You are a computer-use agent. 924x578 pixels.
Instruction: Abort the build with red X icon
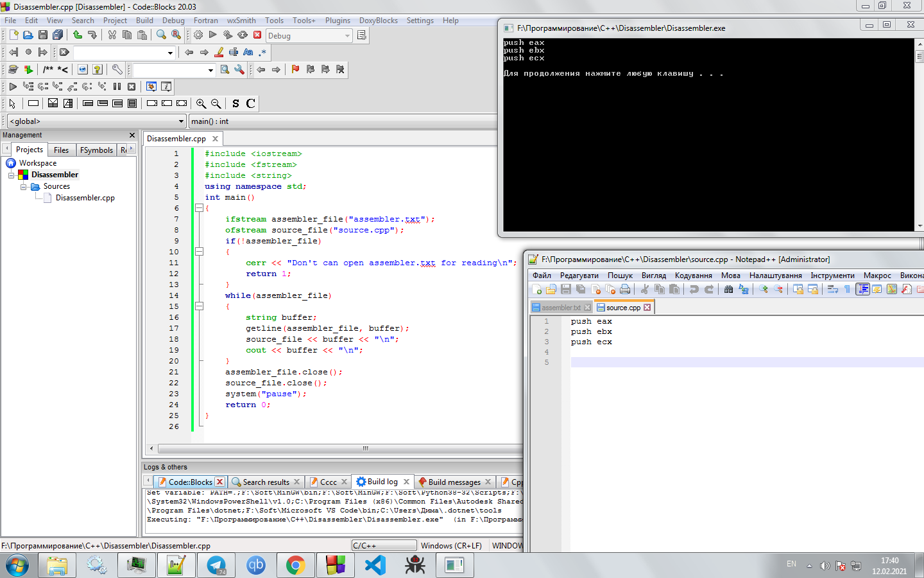257,35
